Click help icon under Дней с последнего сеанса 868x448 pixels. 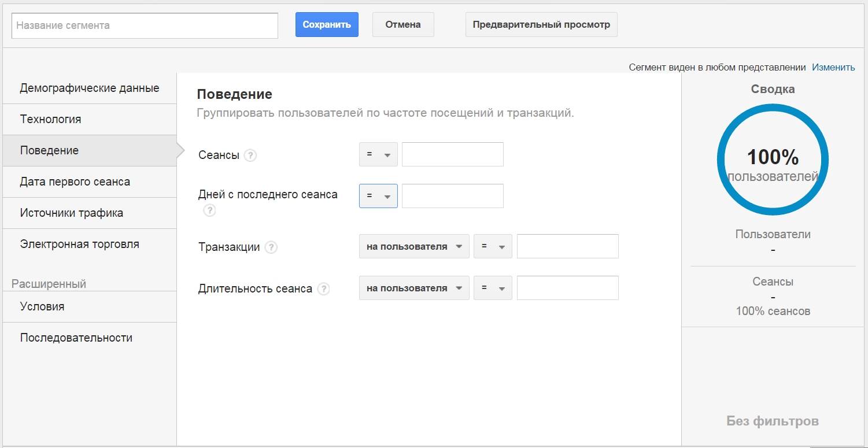209,211
